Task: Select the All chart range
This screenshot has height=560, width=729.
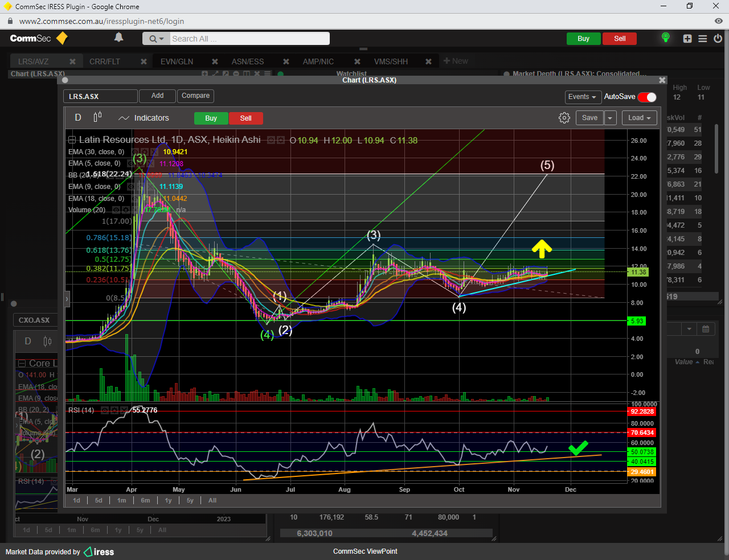Action: [x=212, y=500]
